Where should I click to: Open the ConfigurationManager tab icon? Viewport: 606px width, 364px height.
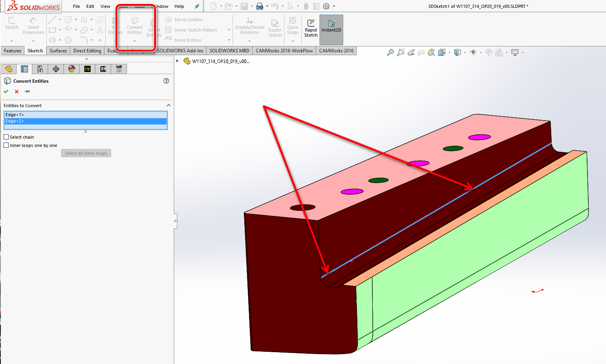(40, 69)
